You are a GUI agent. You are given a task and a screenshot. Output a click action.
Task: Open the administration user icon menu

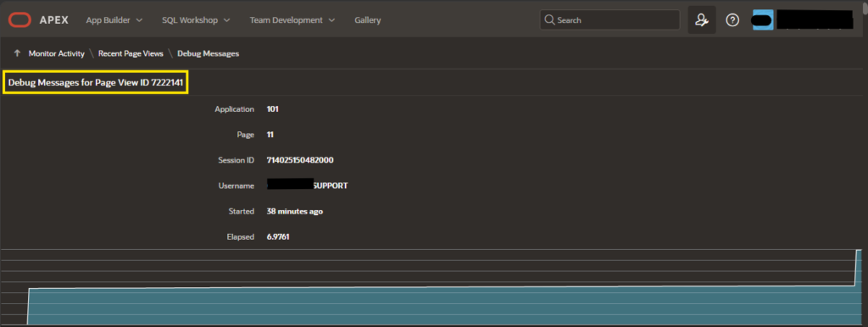click(701, 20)
